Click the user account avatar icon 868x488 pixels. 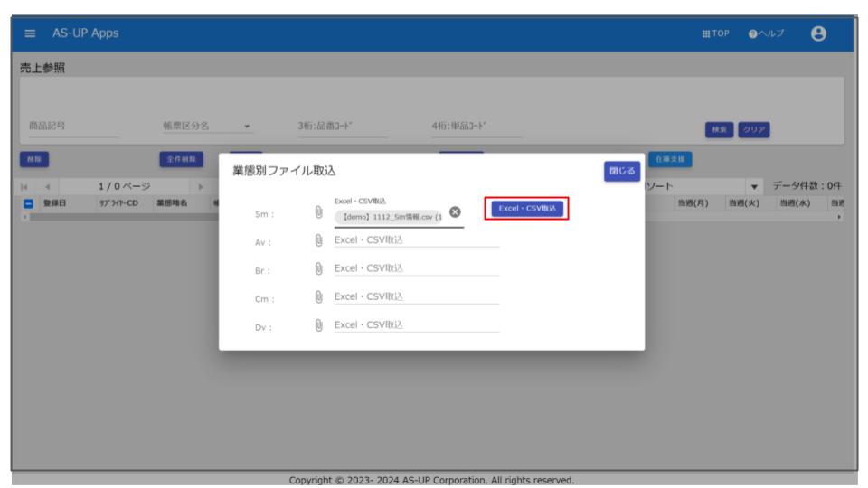pos(819,33)
